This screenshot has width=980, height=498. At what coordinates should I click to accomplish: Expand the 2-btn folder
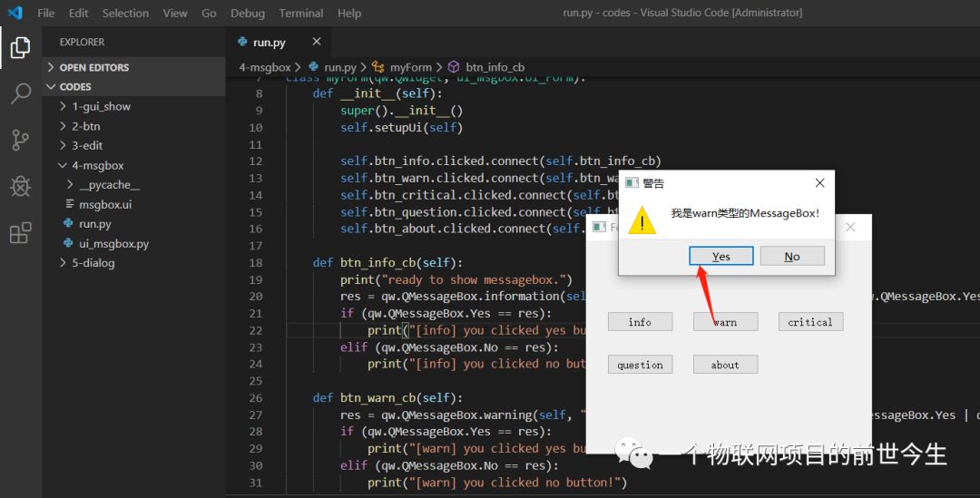pos(133,126)
